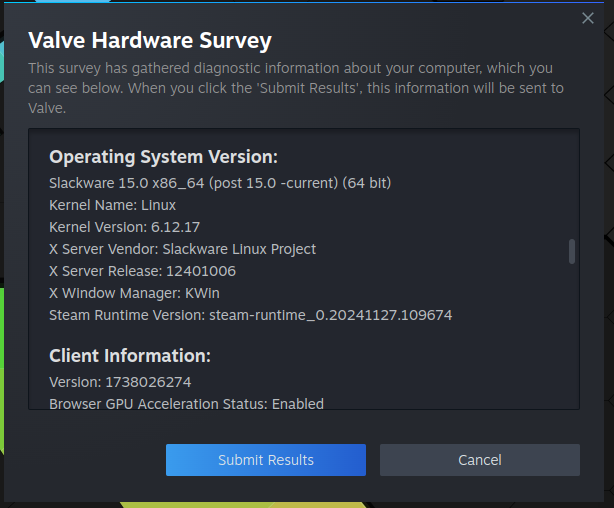The width and height of the screenshot is (614, 508).
Task: Click the Steam Runtime Version line
Action: pos(250,315)
